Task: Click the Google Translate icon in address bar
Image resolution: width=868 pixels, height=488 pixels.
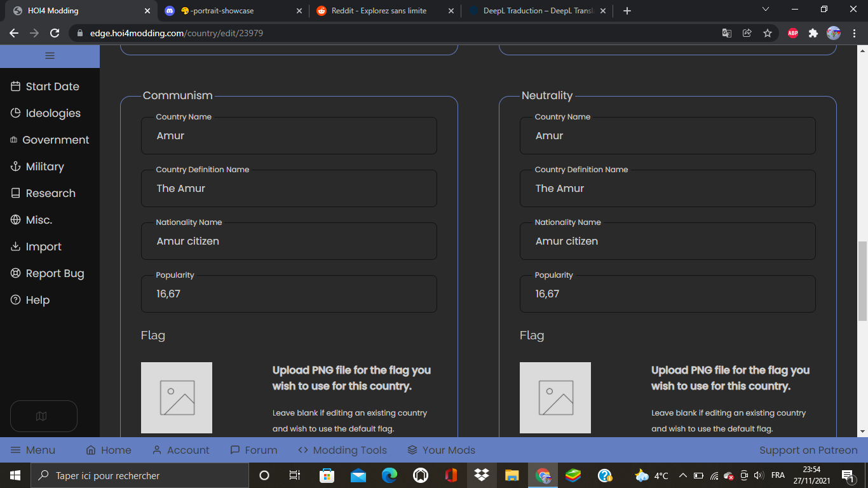Action: point(727,33)
